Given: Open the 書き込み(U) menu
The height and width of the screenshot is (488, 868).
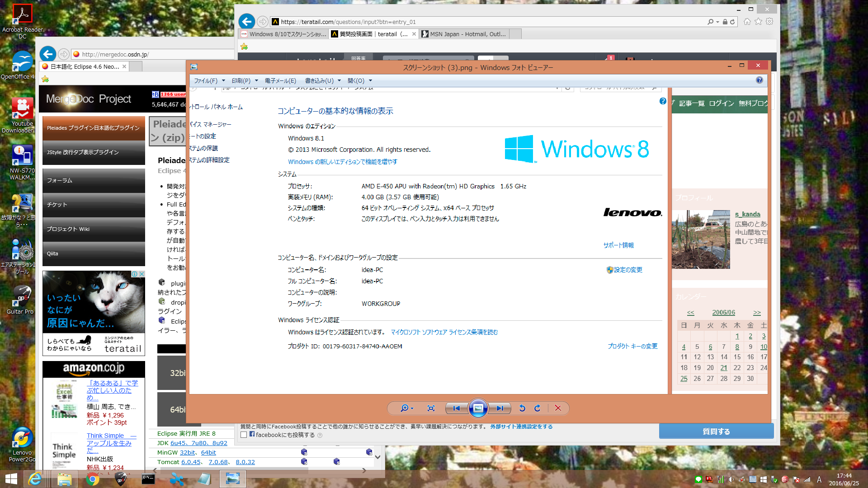Looking at the screenshot, I should point(319,81).
